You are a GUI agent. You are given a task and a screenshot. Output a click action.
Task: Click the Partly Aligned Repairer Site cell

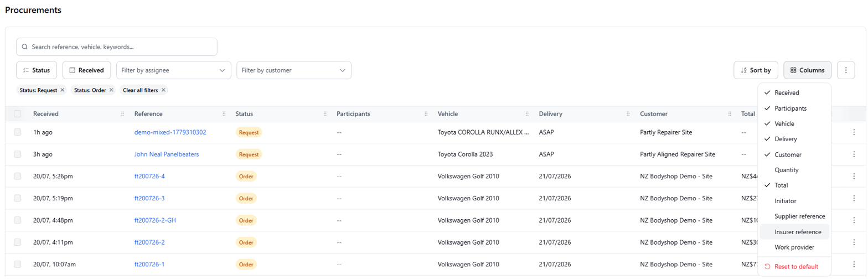pyautogui.click(x=678, y=154)
